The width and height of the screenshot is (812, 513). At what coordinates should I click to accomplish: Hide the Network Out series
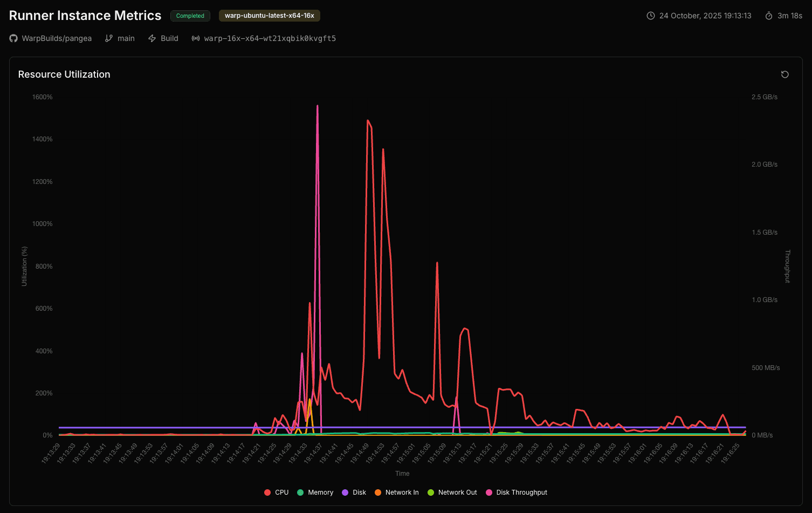[x=452, y=492]
